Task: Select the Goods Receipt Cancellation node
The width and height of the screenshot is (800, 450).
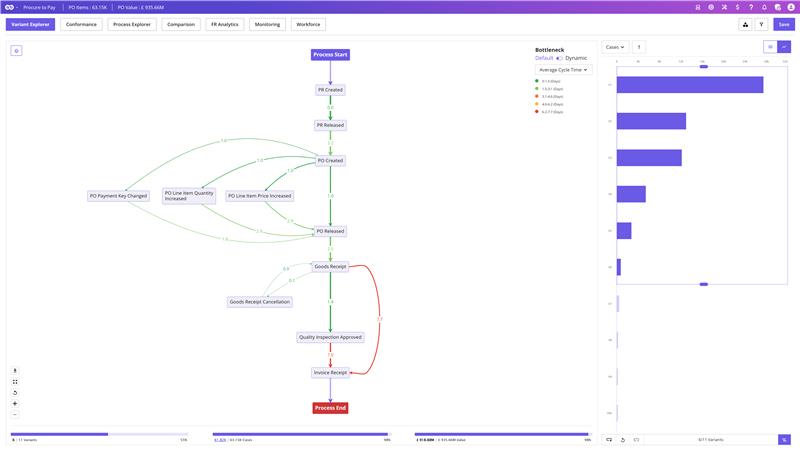Action: click(260, 302)
